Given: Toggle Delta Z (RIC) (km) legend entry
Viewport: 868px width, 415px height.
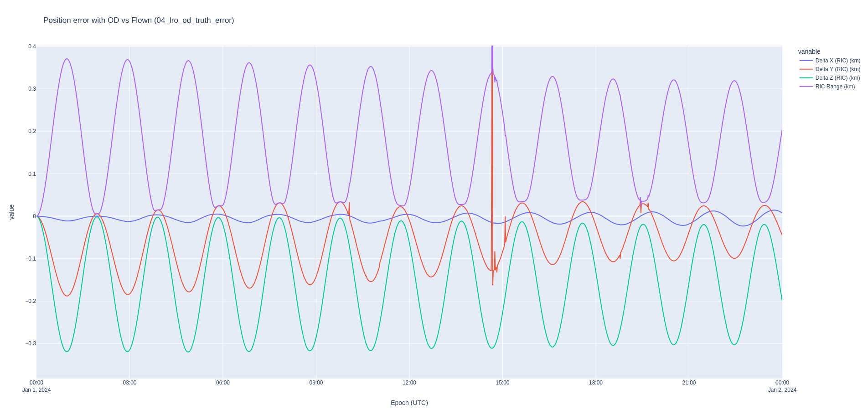Looking at the screenshot, I should point(830,78).
